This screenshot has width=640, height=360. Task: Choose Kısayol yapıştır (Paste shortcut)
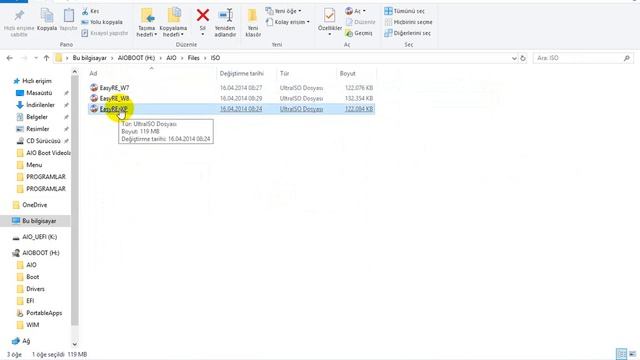pyautogui.click(x=104, y=33)
